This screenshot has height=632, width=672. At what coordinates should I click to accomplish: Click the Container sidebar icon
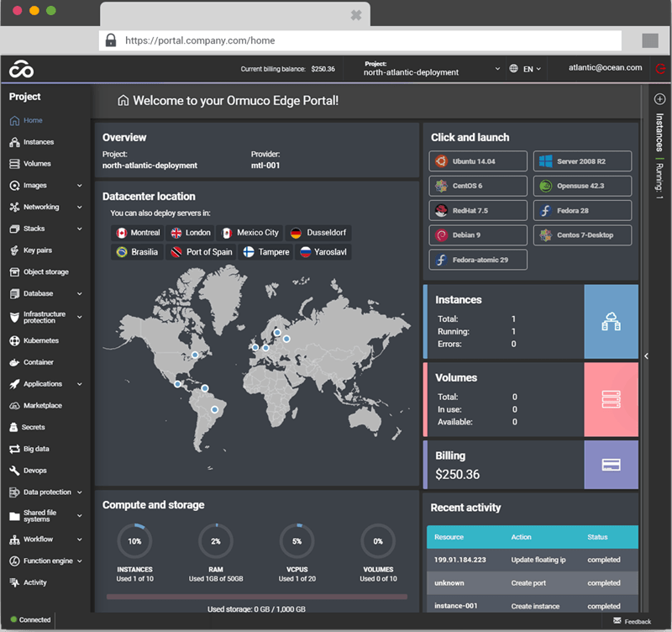(x=14, y=362)
